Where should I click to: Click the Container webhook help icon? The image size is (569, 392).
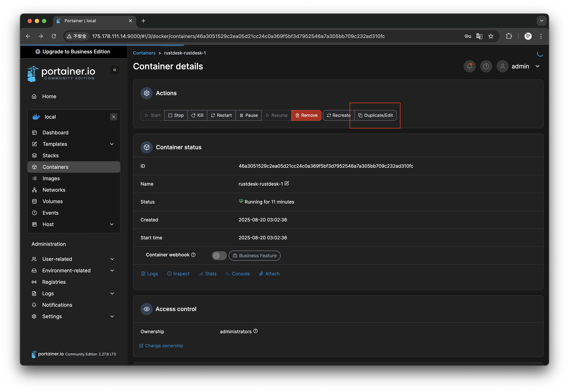coord(193,255)
